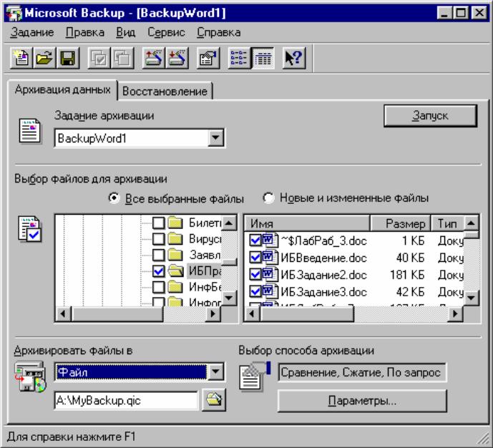This screenshot has width=493, height=448.
Task: Open the Справка menu
Action: [219, 32]
